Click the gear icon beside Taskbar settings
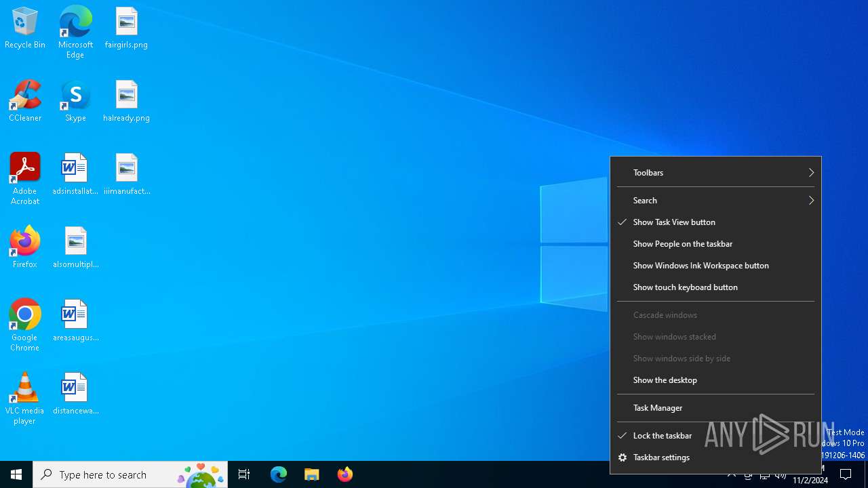This screenshot has height=488, width=868. [x=622, y=457]
